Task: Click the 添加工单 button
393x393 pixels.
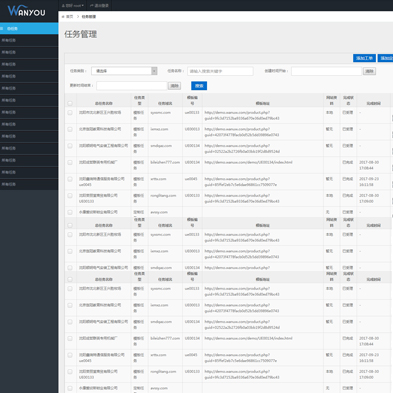Action: (x=364, y=58)
